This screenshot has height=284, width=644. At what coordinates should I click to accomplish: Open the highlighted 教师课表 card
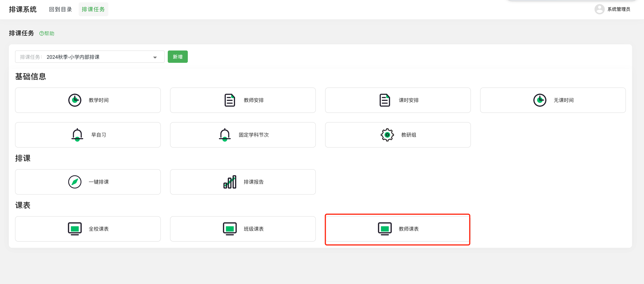[x=398, y=229]
